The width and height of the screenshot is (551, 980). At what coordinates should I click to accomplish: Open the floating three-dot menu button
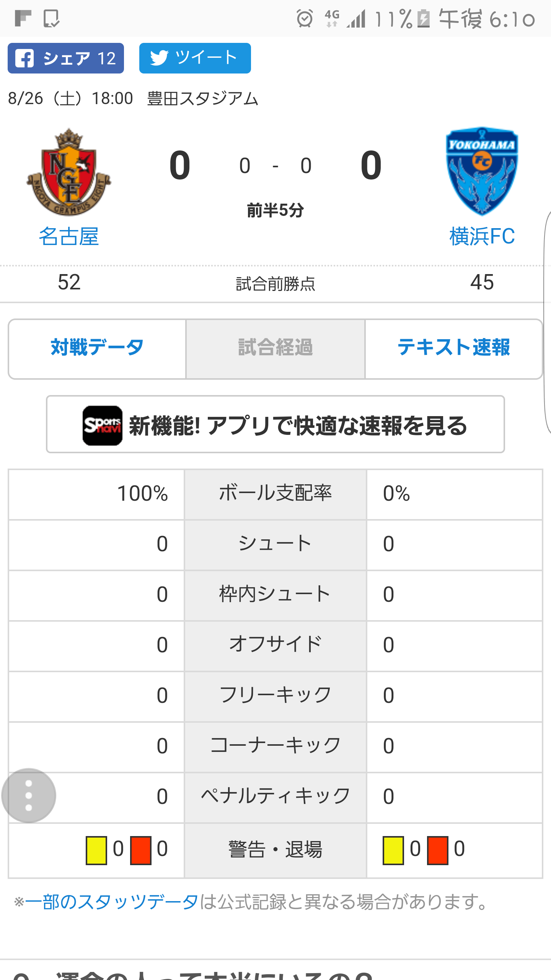(x=29, y=795)
